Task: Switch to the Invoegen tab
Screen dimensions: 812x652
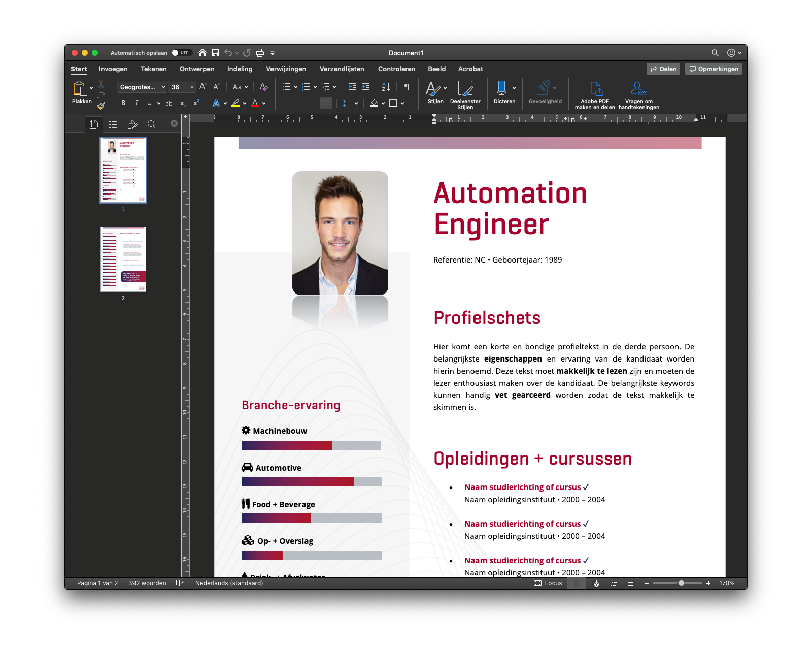Action: pos(113,69)
